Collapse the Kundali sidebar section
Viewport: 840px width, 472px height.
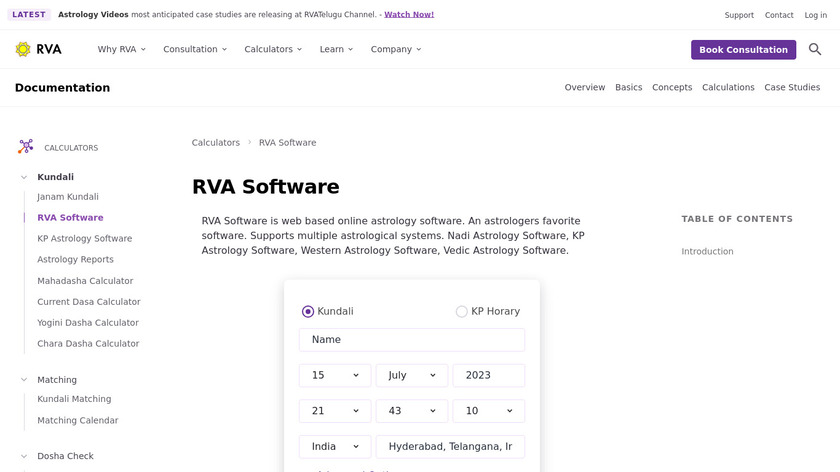point(24,177)
